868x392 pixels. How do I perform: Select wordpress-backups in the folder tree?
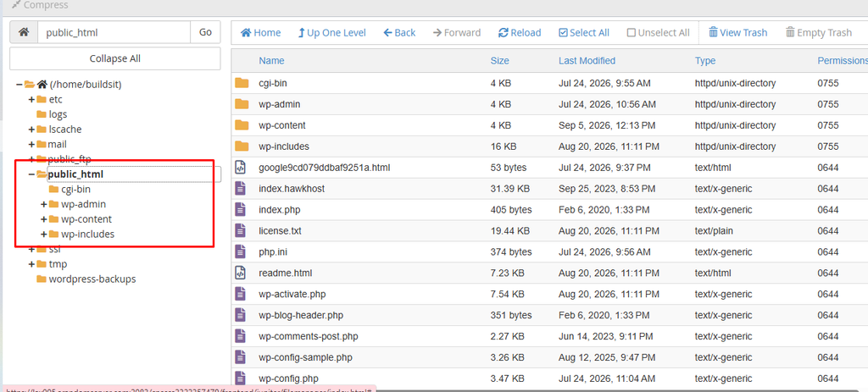[x=92, y=279]
